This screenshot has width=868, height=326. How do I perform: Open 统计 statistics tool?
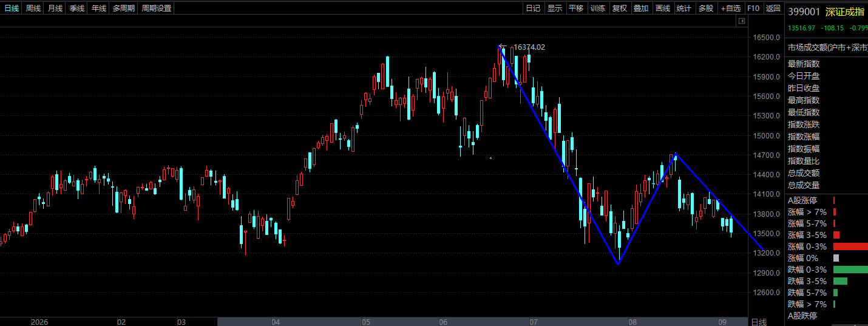[x=684, y=8]
